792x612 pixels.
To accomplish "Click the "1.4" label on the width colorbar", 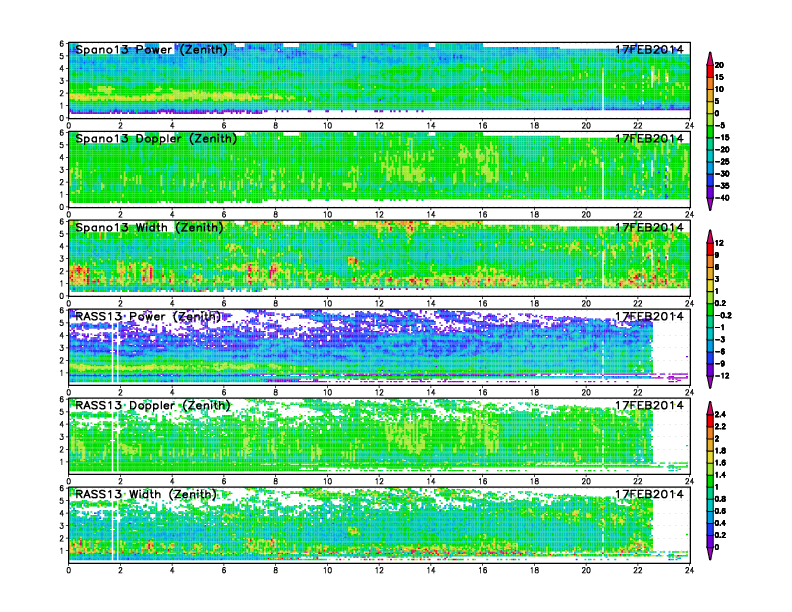I will pyautogui.click(x=720, y=475).
